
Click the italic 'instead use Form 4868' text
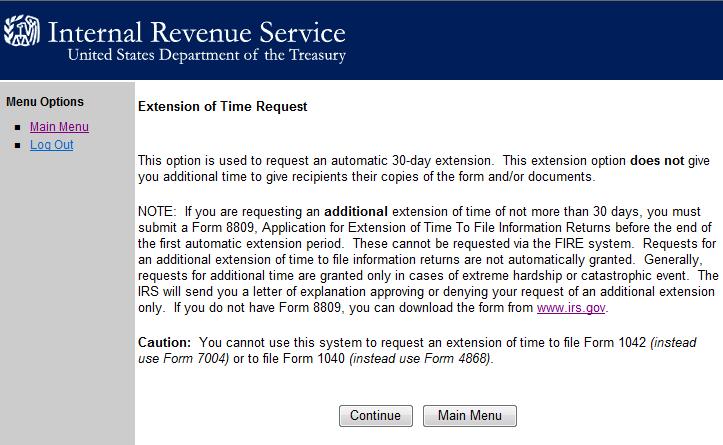click(420, 359)
